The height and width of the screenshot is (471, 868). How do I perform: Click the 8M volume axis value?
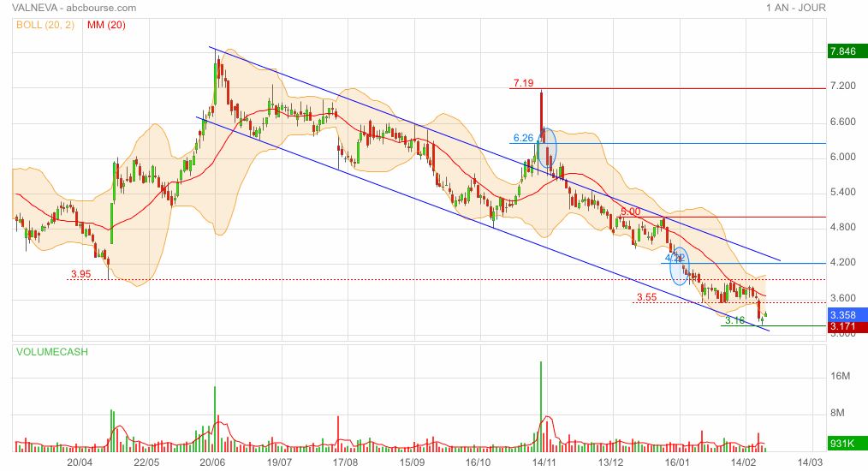[x=837, y=413]
